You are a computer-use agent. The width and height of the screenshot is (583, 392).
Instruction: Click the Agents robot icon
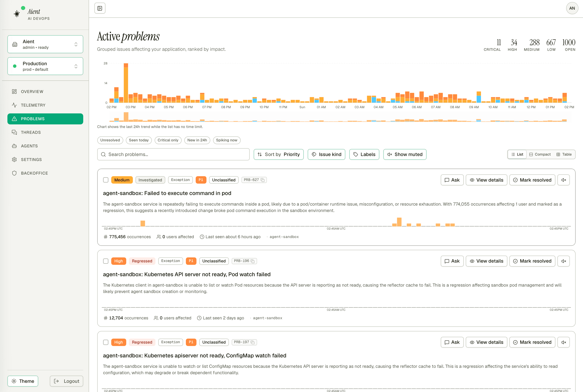[x=14, y=146]
